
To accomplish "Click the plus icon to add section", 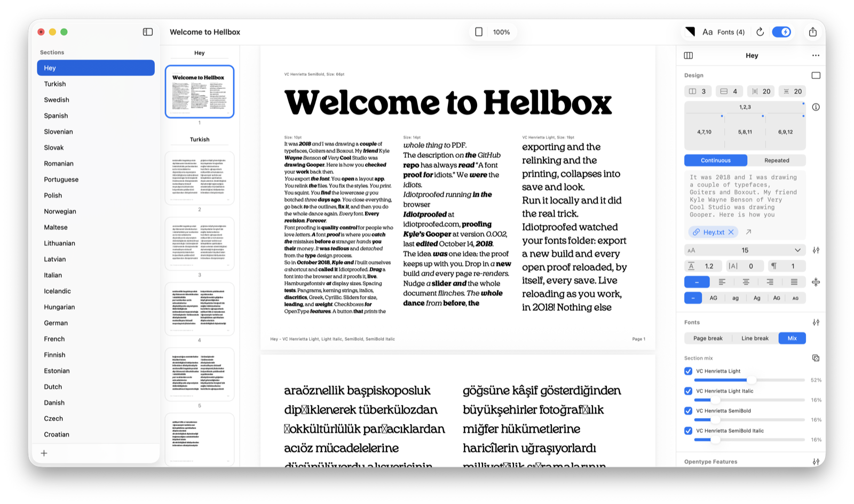I will click(x=44, y=453).
